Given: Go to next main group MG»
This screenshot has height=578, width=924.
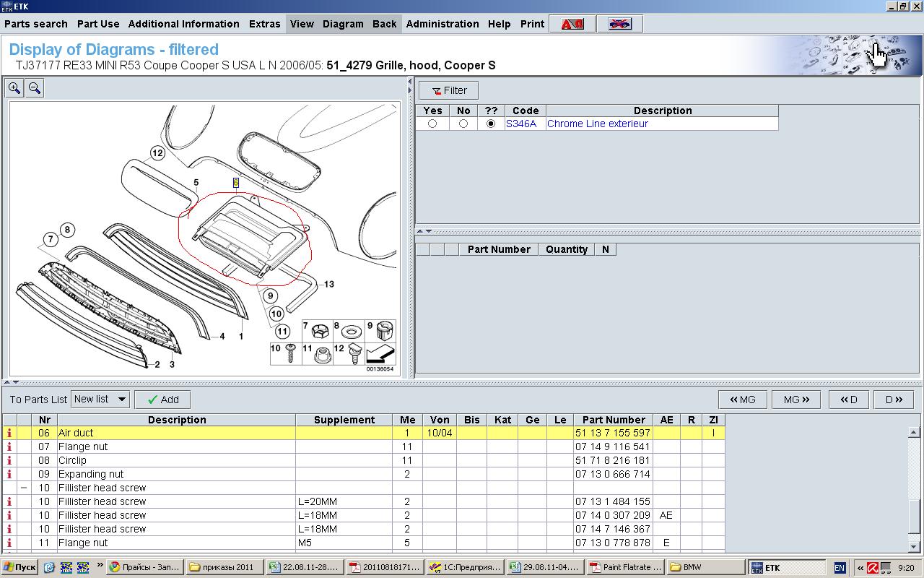Looking at the screenshot, I should pos(796,400).
